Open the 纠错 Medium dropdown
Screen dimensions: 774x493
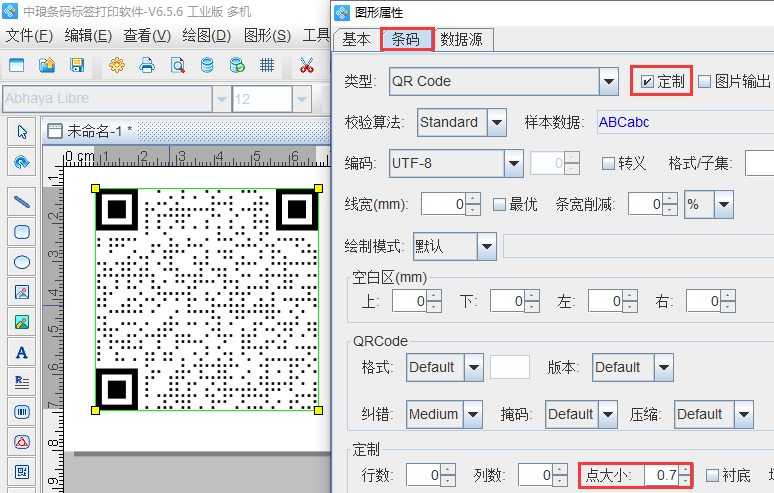pyautogui.click(x=472, y=414)
